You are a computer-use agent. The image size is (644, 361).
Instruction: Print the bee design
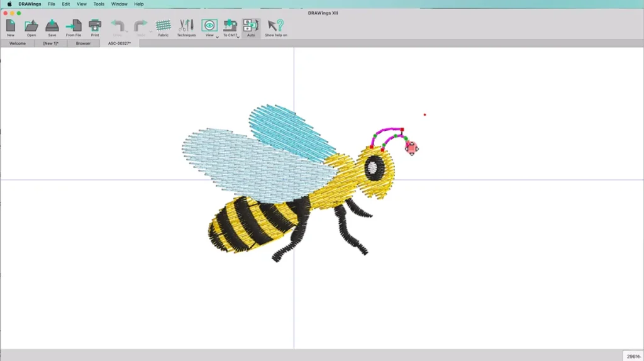pos(95,28)
